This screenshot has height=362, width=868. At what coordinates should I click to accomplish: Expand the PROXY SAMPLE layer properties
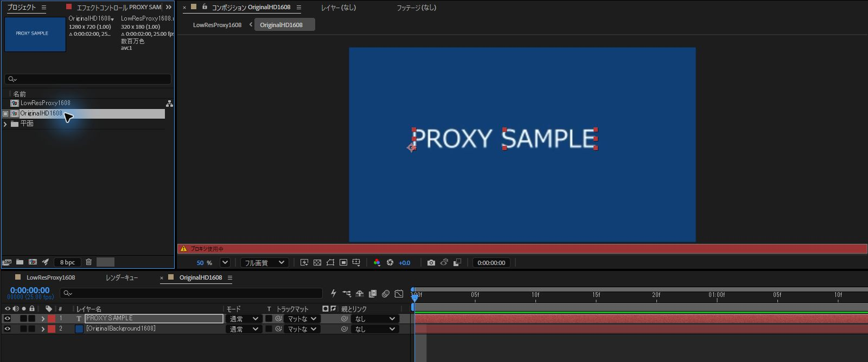pyautogui.click(x=43, y=319)
